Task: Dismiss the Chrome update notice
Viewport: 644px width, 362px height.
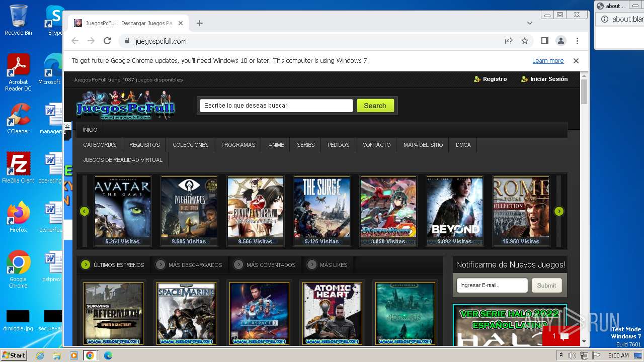Action: point(576,61)
